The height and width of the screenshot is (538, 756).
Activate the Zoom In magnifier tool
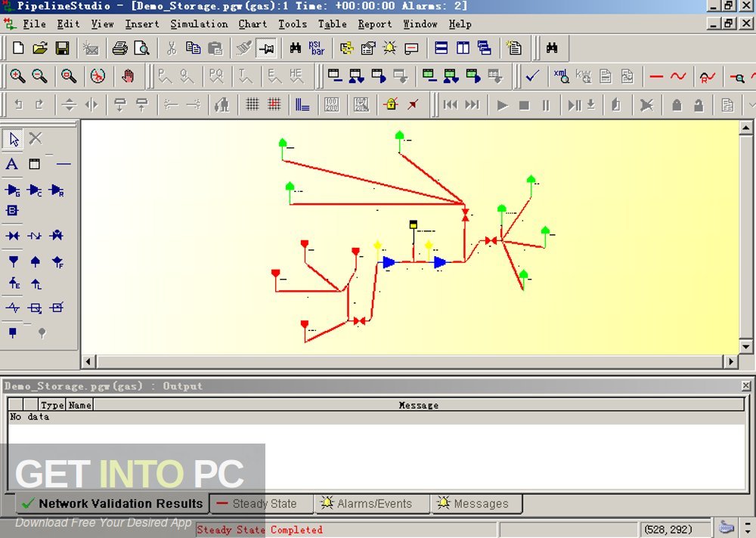click(17, 76)
